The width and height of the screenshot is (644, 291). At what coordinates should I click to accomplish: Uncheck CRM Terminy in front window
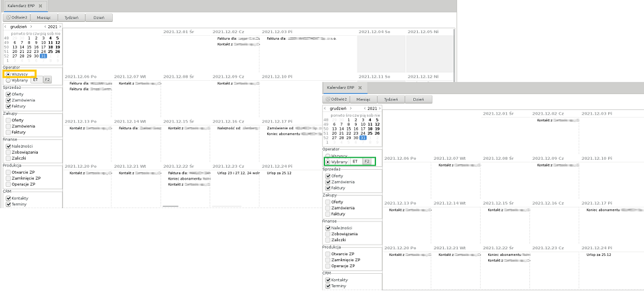pos(328,286)
